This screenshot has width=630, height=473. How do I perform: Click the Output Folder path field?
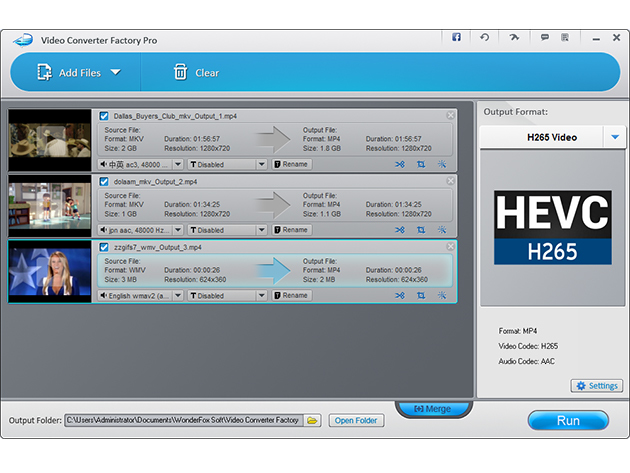[184, 420]
